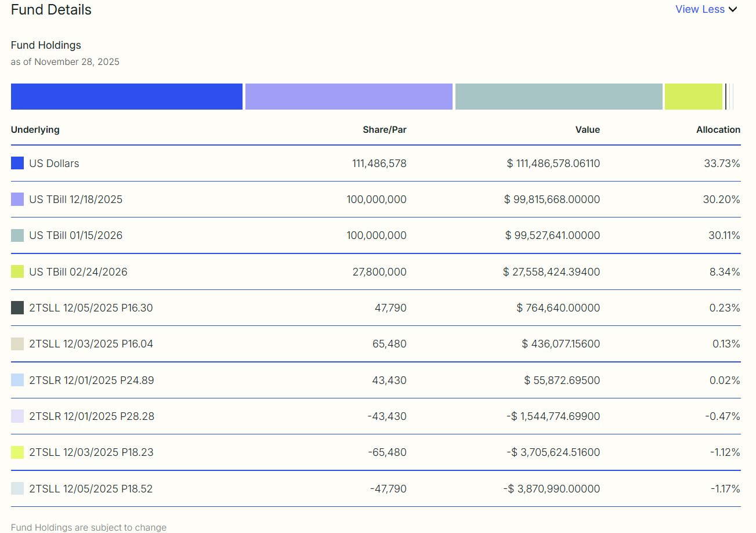
Task: Click the lavender TBill 12/18/2025 bar segment
Action: tap(349, 96)
